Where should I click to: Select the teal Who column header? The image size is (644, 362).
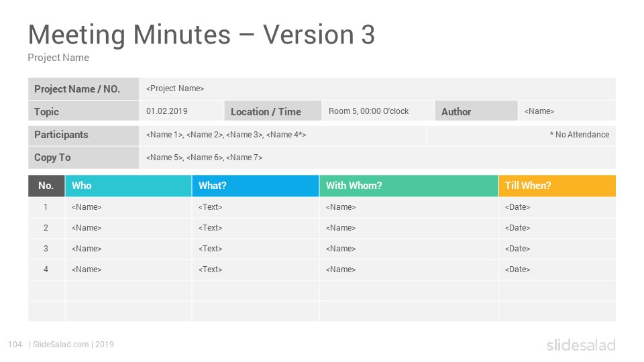pyautogui.click(x=128, y=186)
